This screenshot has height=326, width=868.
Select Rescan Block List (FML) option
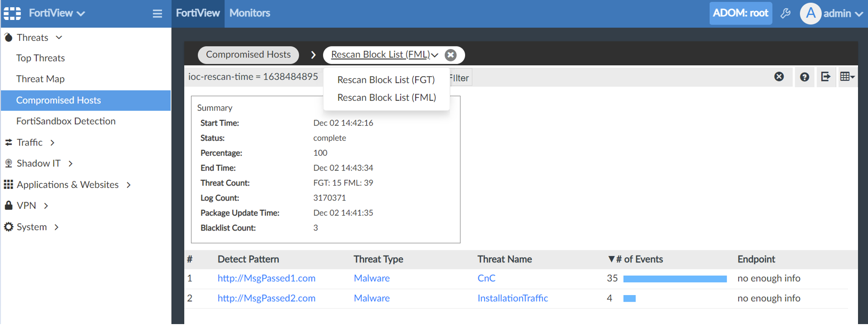pyautogui.click(x=386, y=97)
